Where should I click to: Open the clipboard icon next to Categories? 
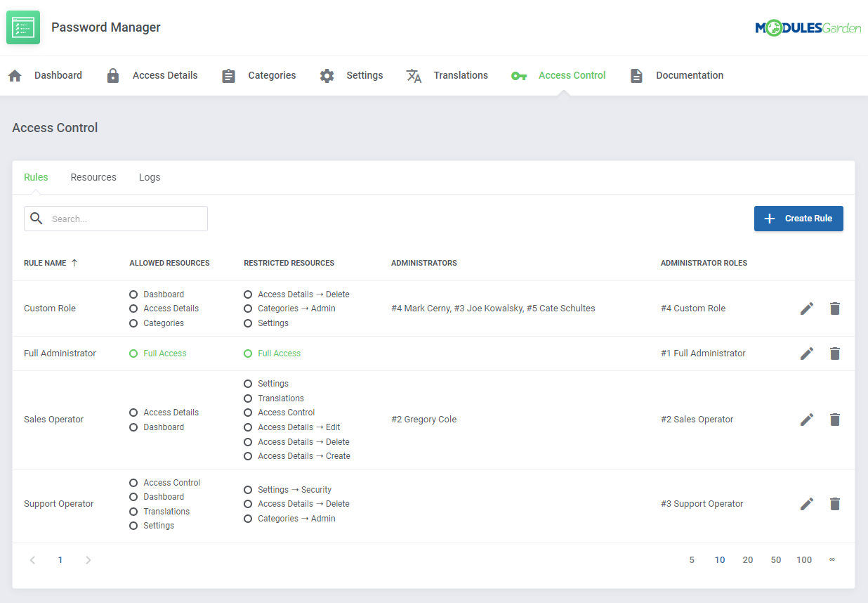tap(228, 75)
